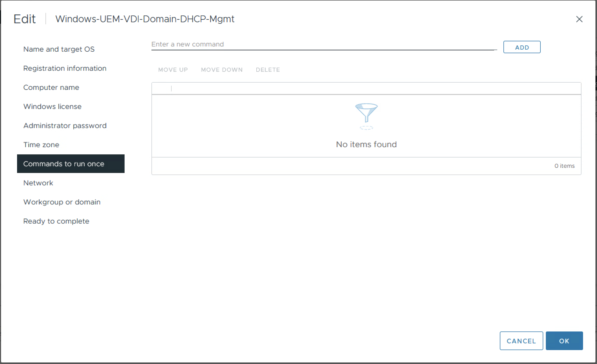Image resolution: width=597 pixels, height=364 pixels.
Task: Open the Administrator password step
Action: [65, 125]
